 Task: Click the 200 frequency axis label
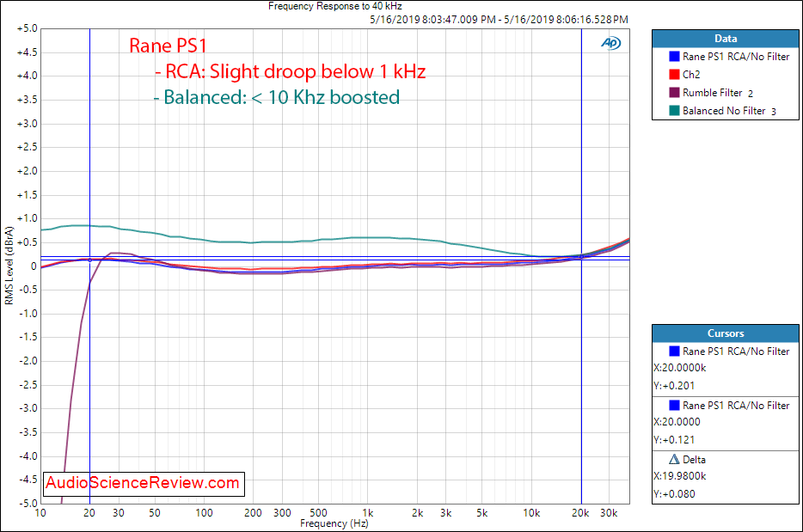(x=253, y=513)
